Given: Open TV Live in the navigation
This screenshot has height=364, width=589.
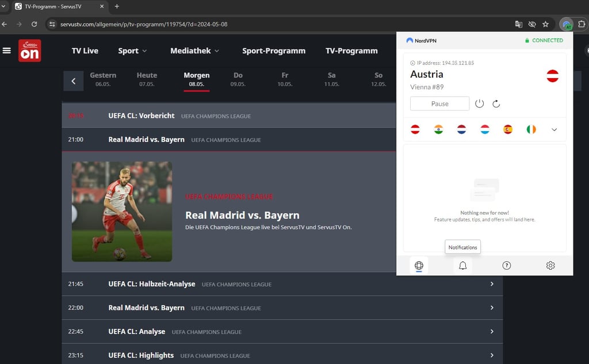Looking at the screenshot, I should pos(85,51).
